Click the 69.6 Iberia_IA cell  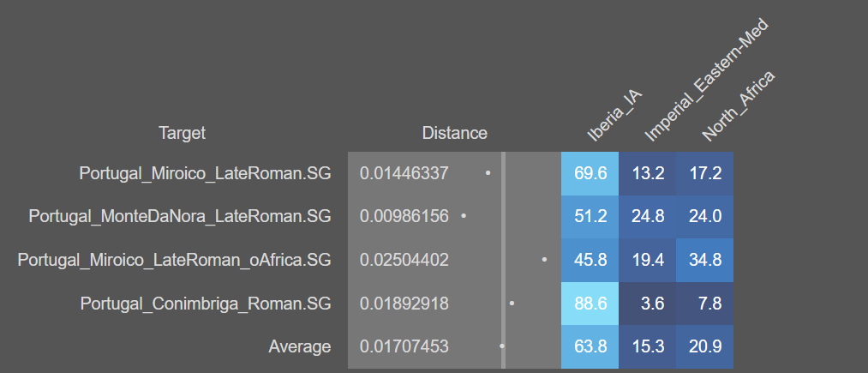[x=590, y=173]
